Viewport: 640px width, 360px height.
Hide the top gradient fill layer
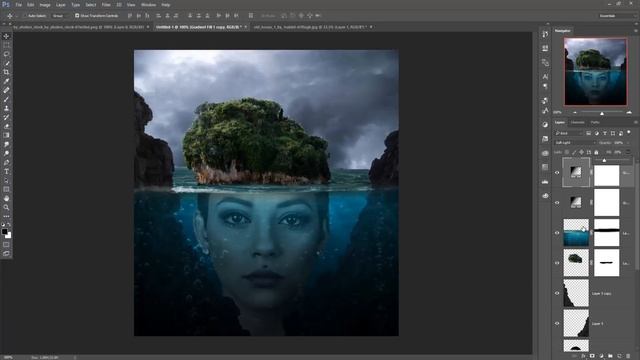(x=557, y=173)
